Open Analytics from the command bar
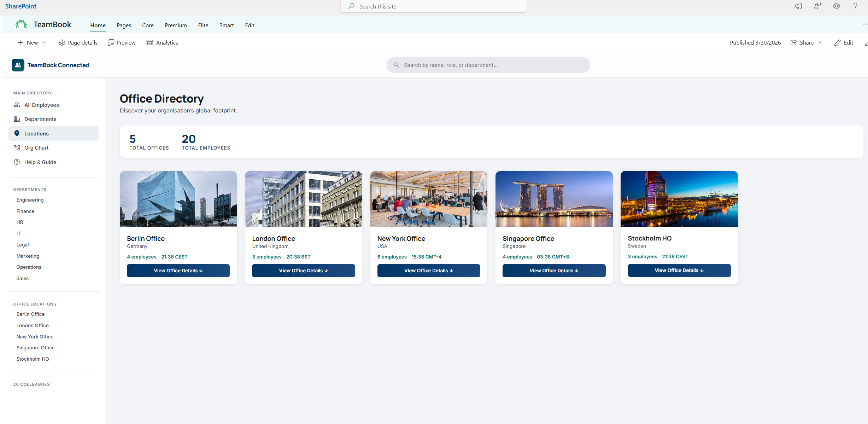Viewport: 868px width, 424px height. point(162,43)
